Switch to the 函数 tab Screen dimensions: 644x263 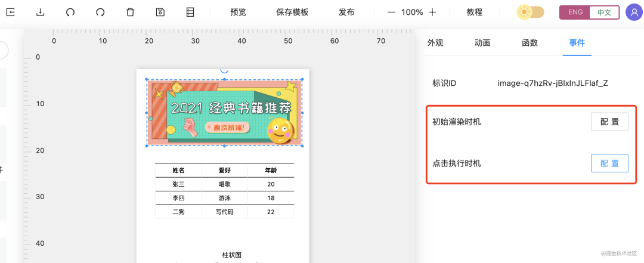click(530, 43)
